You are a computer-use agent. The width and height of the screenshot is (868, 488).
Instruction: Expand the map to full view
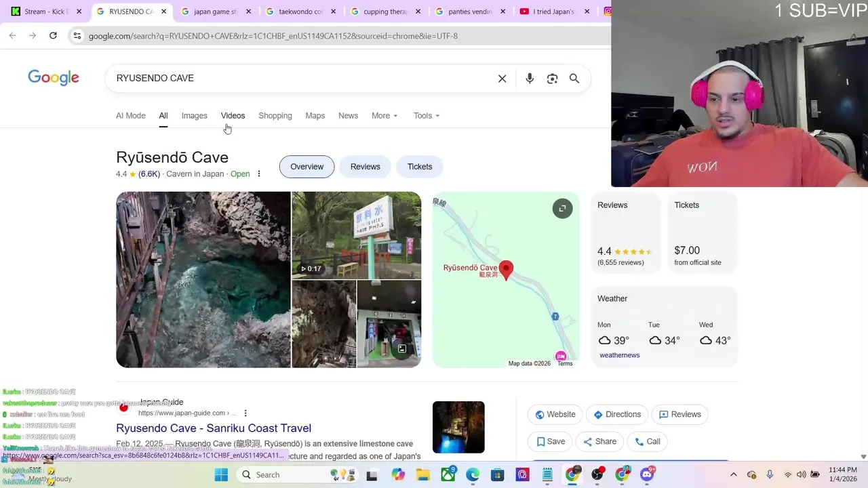(x=562, y=209)
